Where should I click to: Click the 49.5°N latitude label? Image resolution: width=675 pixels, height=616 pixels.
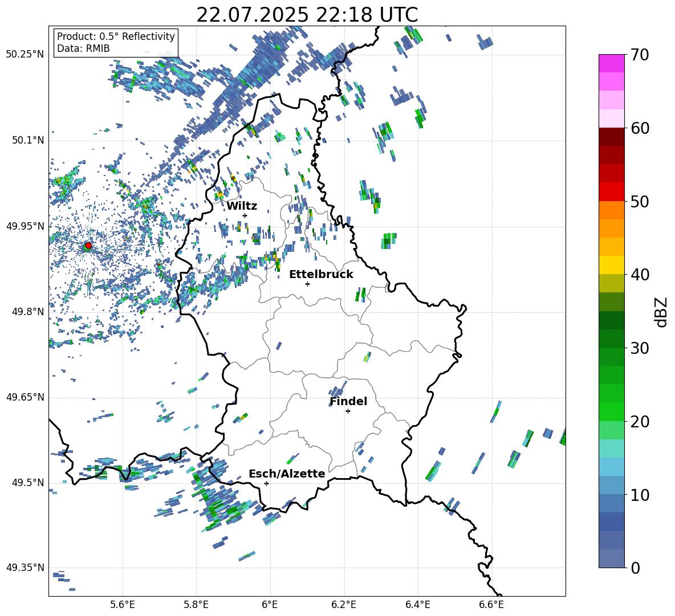(x=27, y=482)
